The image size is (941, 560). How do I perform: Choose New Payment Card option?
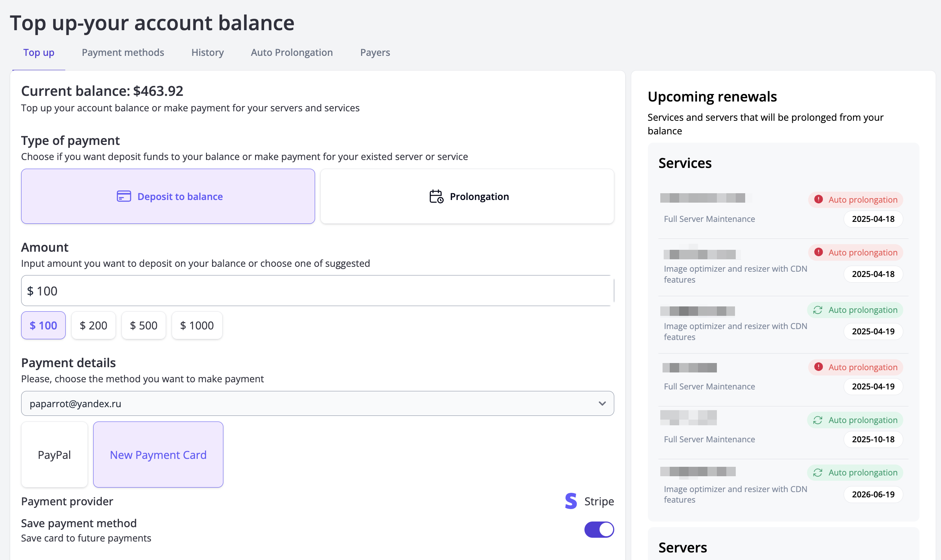tap(158, 455)
